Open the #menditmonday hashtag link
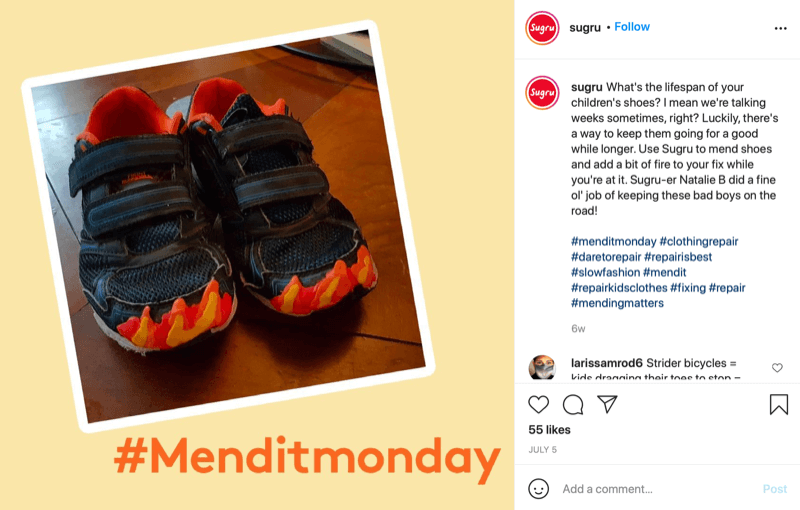This screenshot has width=800, height=510. pyautogui.click(x=614, y=241)
